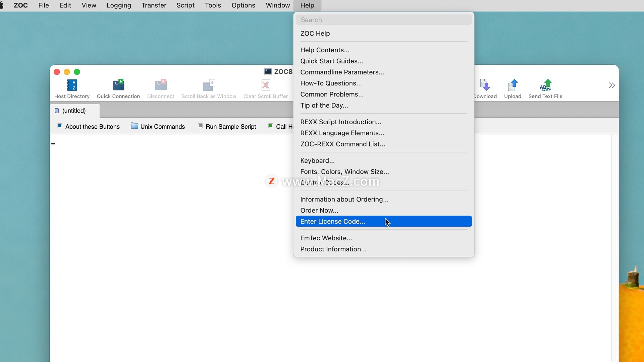Image resolution: width=644 pixels, height=362 pixels.
Task: Open the Edit menu
Action: click(65, 5)
